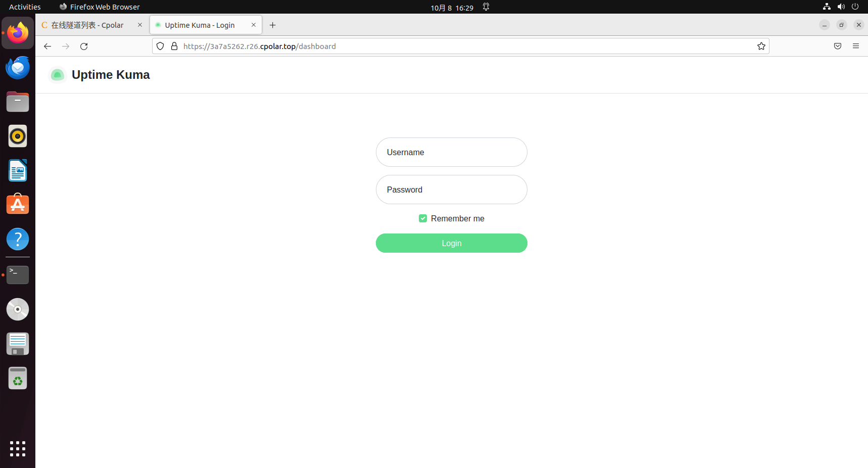The image size is (868, 468).
Task: Open the tracking protection shield icon
Action: click(160, 46)
